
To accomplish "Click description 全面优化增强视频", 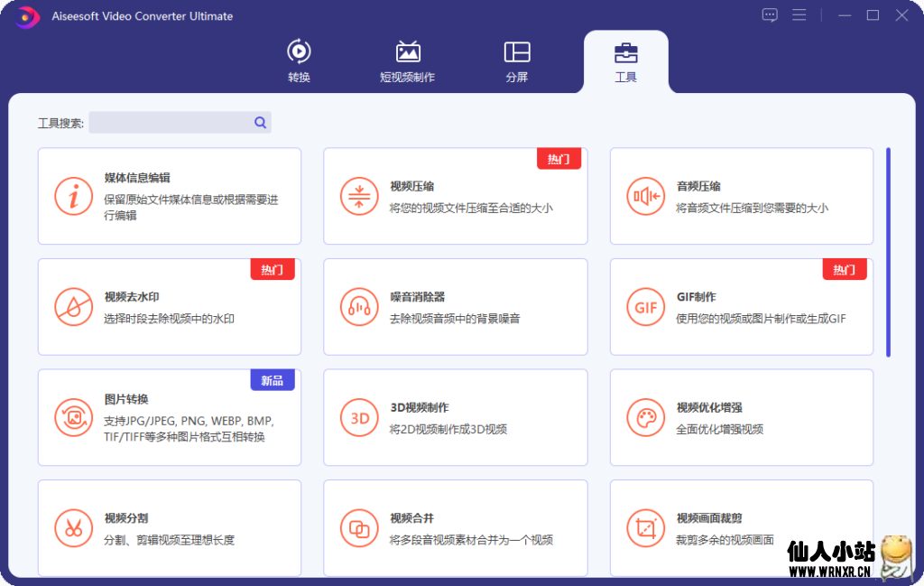I will pyautogui.click(x=719, y=429).
